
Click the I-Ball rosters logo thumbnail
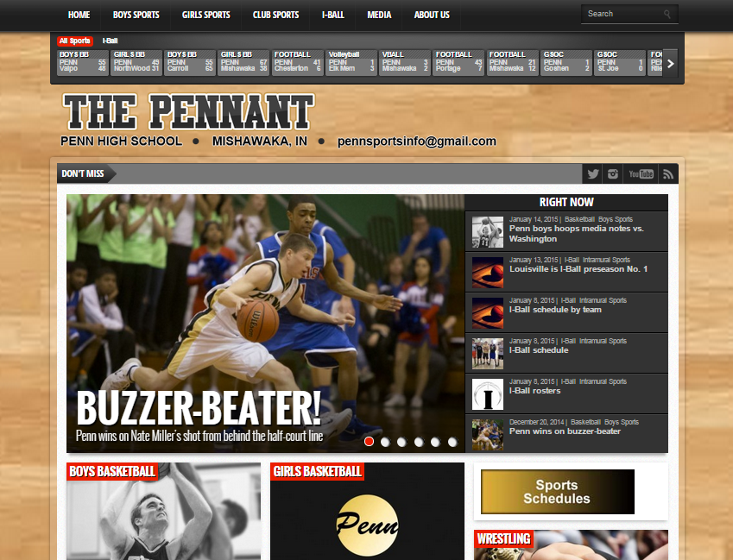pyautogui.click(x=488, y=394)
